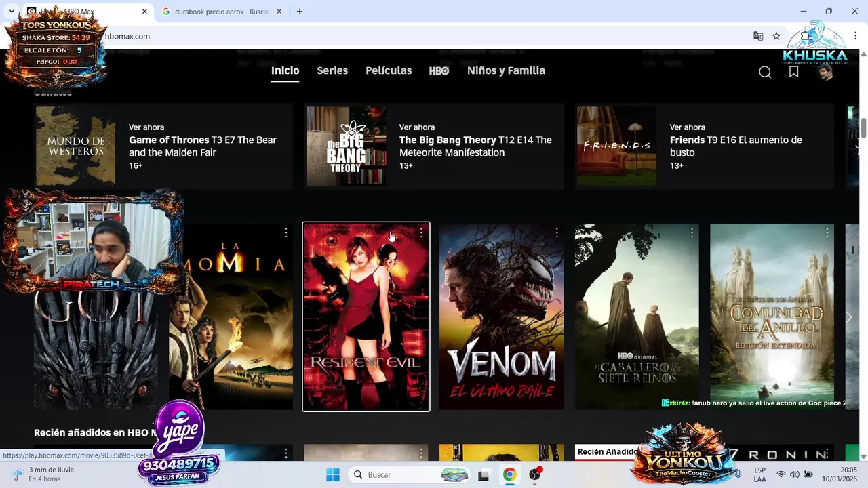
Task: Open the weather widget 3 mm de lluvia
Action: 44,474
